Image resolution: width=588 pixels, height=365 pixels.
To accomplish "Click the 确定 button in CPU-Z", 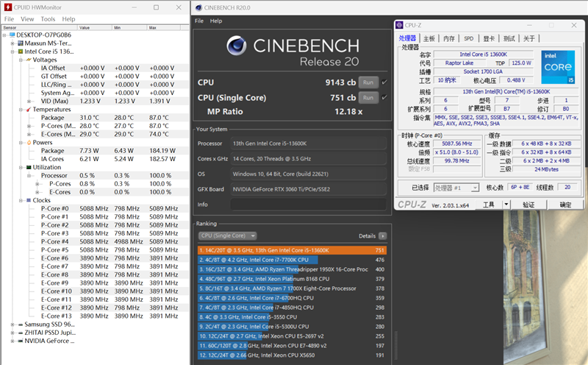I will click(x=565, y=205).
